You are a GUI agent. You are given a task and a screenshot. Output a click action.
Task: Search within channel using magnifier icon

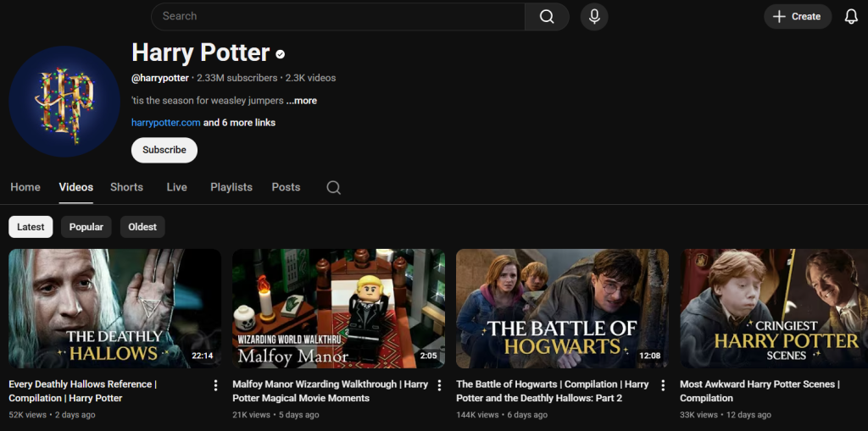[x=333, y=188]
